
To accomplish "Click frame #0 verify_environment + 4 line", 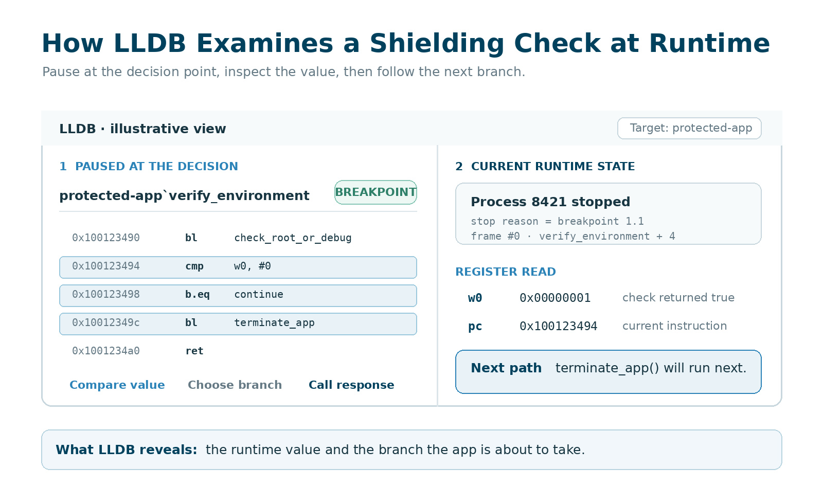I will (x=572, y=236).
